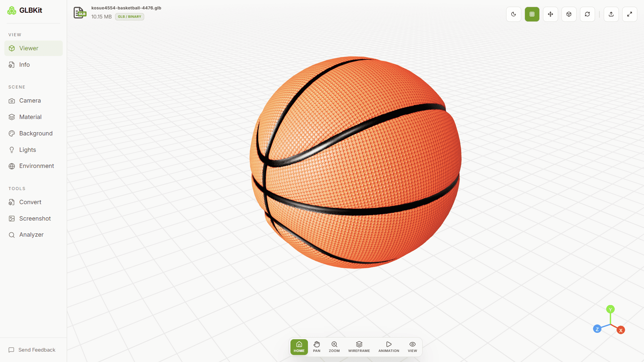Image resolution: width=644 pixels, height=362 pixels.
Task: Open Lights settings in sidebar
Action: coord(34,150)
